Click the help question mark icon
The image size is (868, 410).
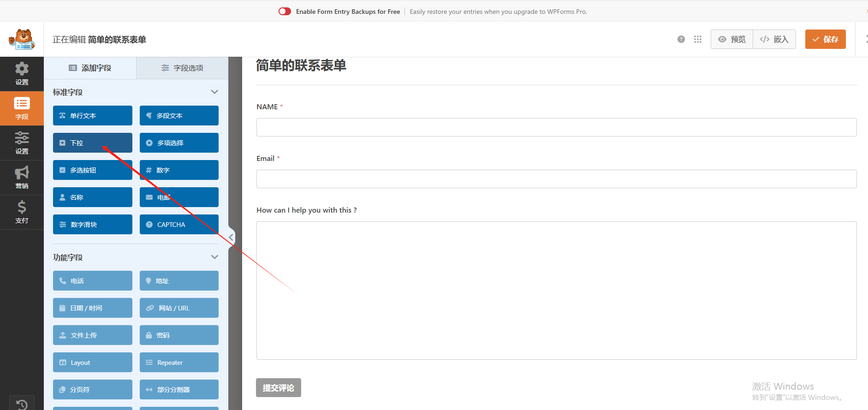pyautogui.click(x=681, y=39)
